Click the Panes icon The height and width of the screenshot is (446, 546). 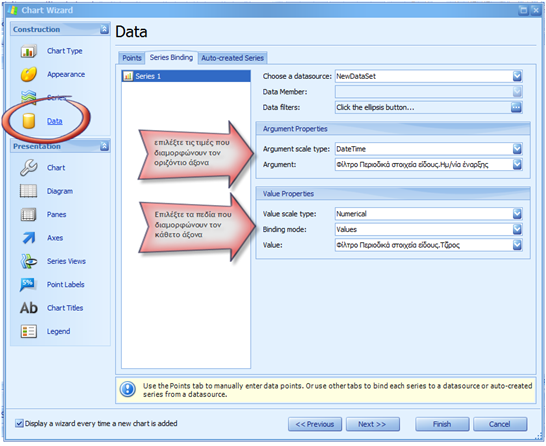[x=29, y=214]
